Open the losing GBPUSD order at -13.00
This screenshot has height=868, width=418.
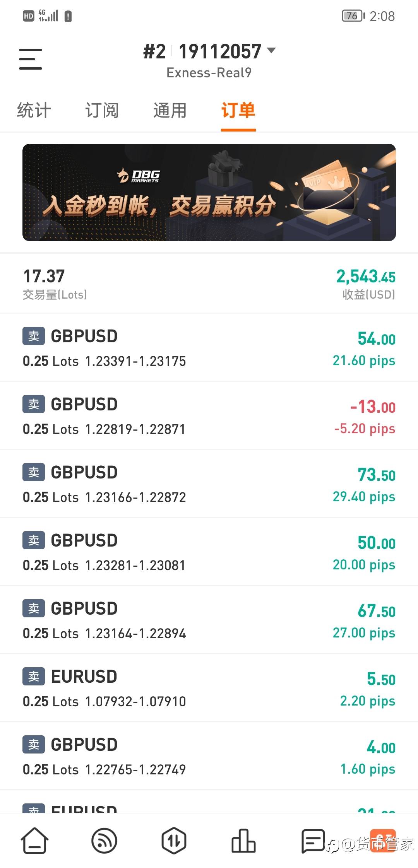[x=209, y=415]
